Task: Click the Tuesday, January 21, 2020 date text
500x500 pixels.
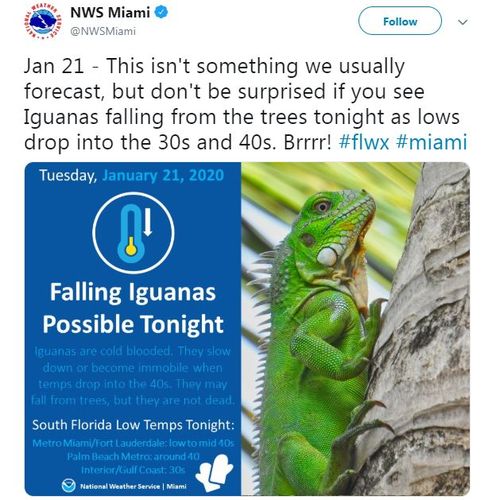Action: point(131,175)
